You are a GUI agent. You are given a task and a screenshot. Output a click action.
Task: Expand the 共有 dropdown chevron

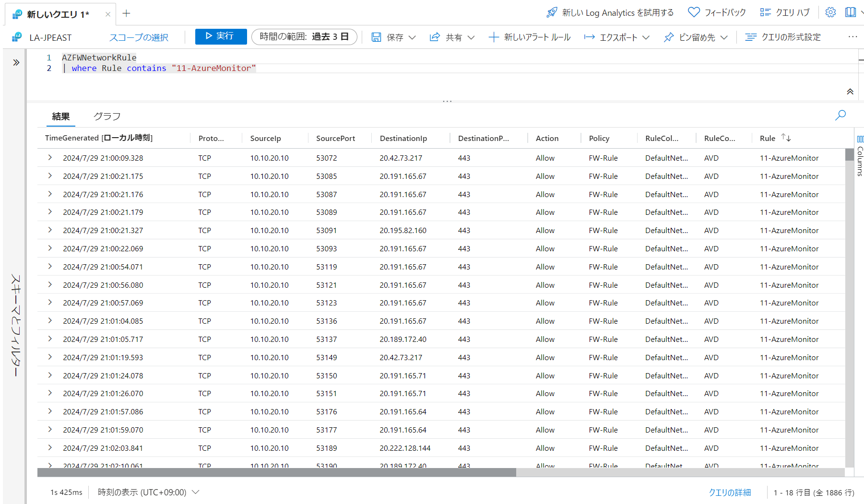pyautogui.click(x=471, y=37)
